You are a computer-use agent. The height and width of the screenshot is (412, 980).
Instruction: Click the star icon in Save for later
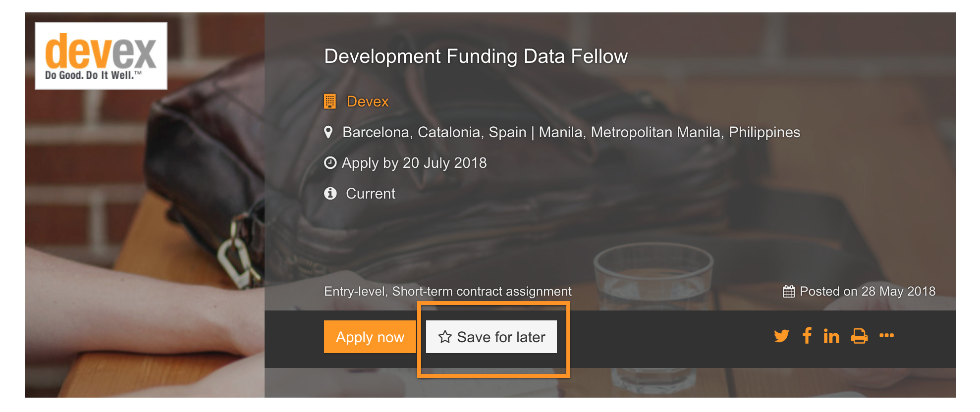(445, 337)
